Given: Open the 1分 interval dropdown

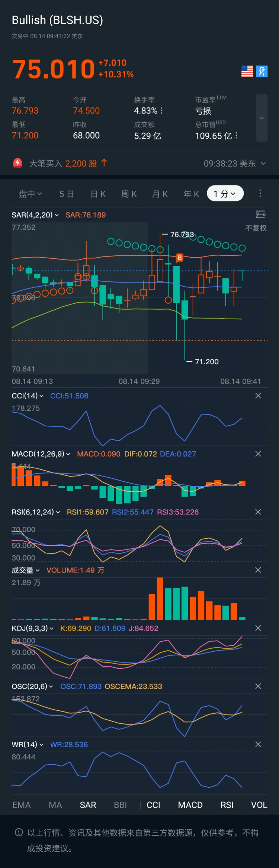Looking at the screenshot, I should click(x=225, y=193).
